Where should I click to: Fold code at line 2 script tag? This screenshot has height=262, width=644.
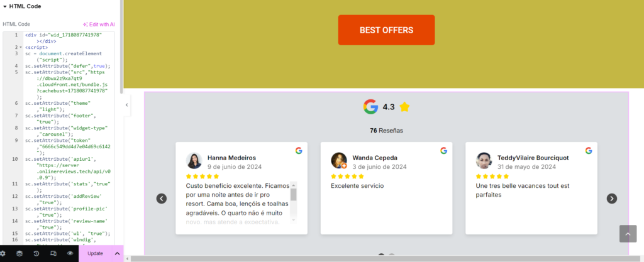(21, 47)
